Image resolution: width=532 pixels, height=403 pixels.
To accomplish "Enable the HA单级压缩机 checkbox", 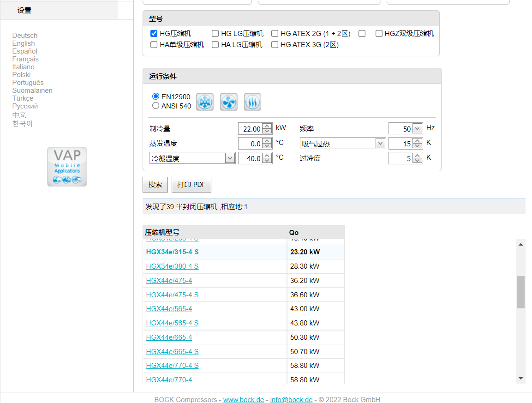I will point(154,44).
